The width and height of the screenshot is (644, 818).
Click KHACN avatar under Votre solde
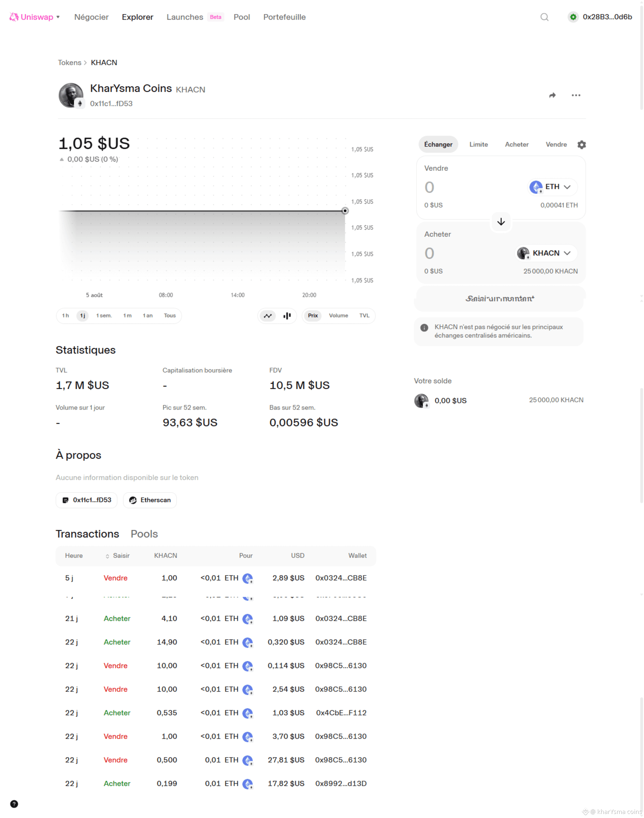421,401
